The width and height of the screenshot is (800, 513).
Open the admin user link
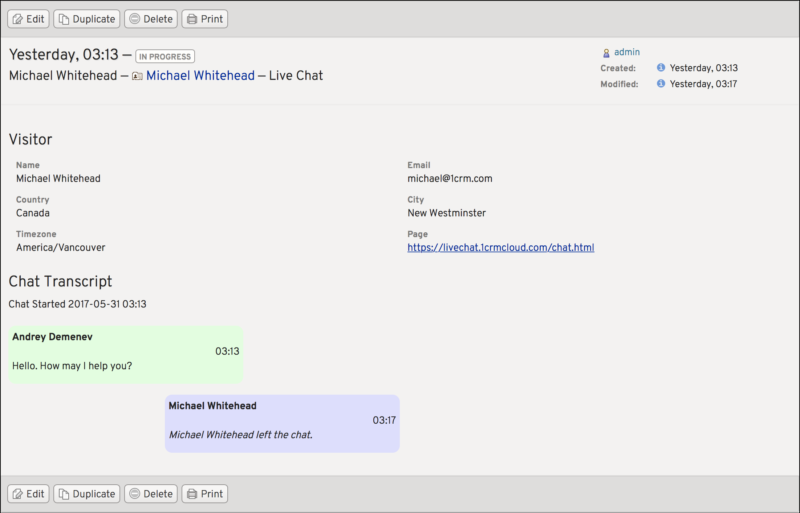[627, 52]
